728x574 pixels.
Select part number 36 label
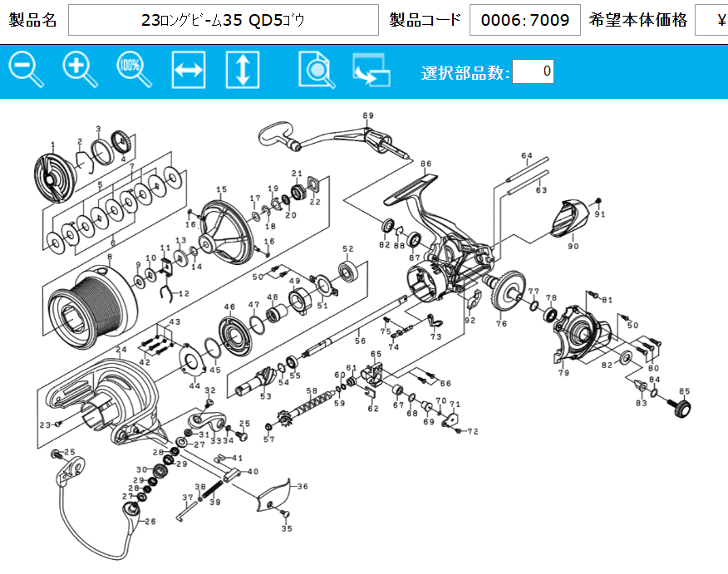tap(303, 486)
